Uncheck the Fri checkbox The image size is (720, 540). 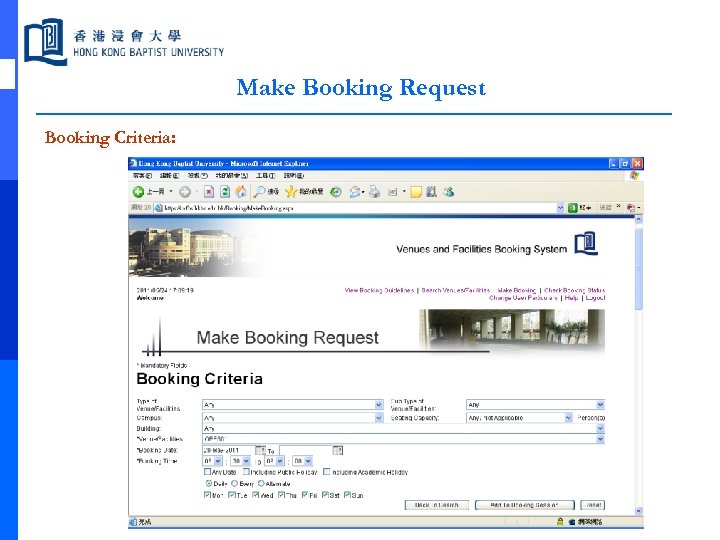304,495
